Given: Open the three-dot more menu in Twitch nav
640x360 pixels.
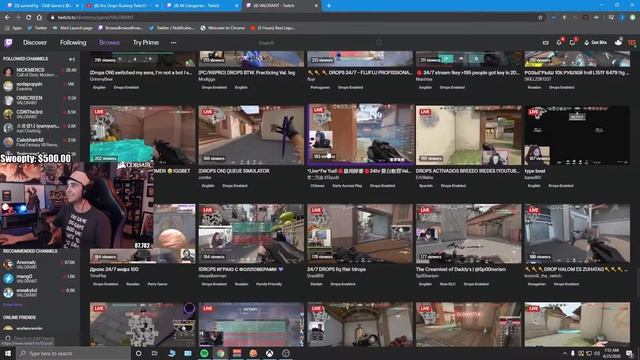Looking at the screenshot, I should (x=173, y=42).
